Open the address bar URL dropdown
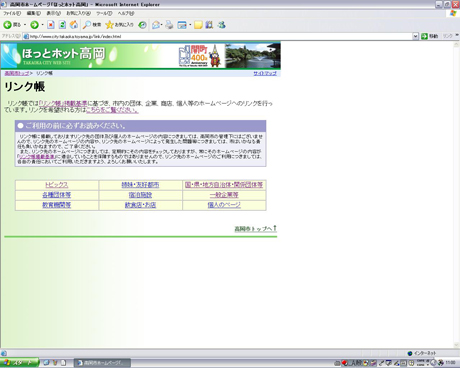 (x=415, y=36)
